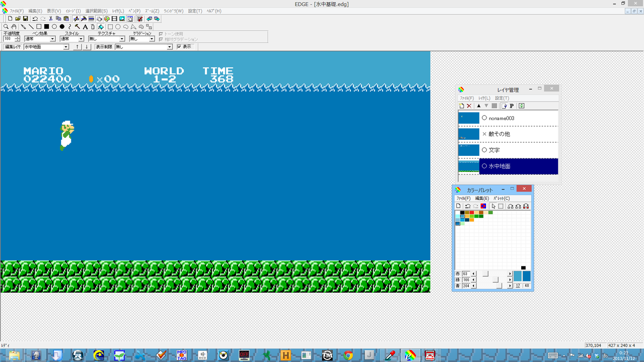Open the テクスチャ dropdown
This screenshot has height=362, width=644.
click(x=122, y=39)
